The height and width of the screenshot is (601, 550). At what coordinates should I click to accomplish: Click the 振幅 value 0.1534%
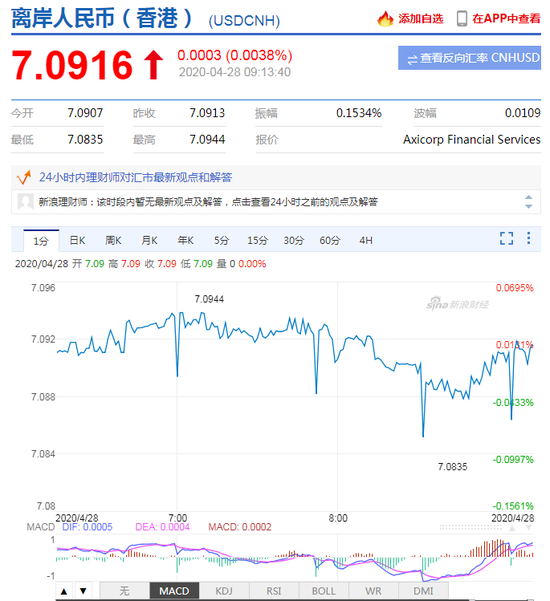point(359,113)
